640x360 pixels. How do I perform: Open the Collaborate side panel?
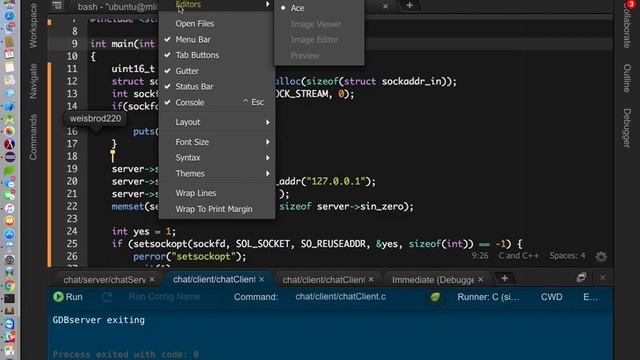coord(627,27)
